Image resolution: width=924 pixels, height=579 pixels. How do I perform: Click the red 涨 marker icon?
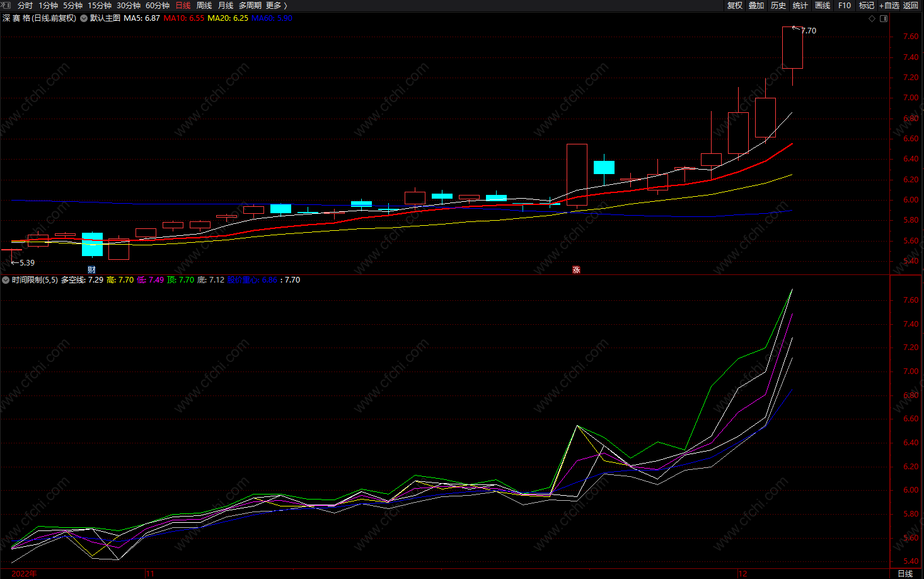tap(576, 270)
